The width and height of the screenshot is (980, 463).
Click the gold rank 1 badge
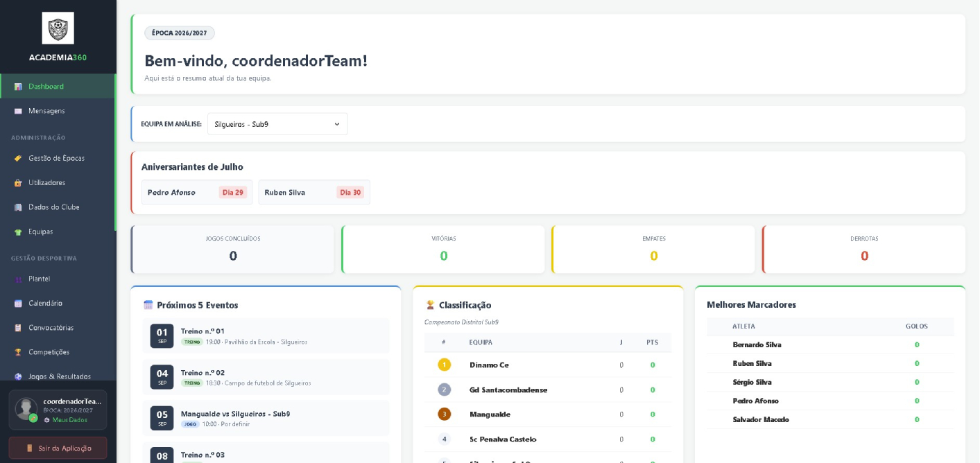click(444, 365)
